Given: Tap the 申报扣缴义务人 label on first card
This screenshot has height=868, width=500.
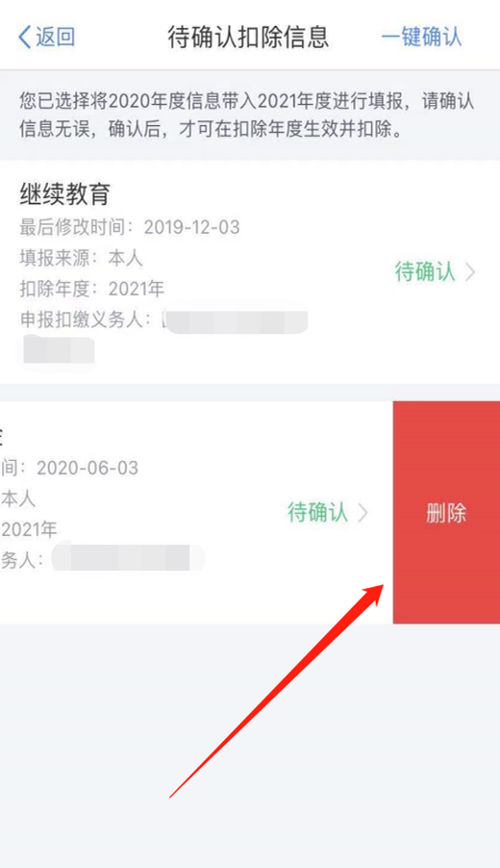Looking at the screenshot, I should click(x=86, y=319).
